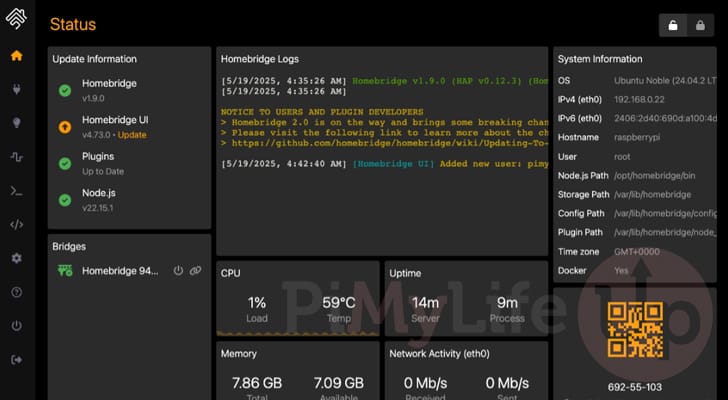Click the Restart power icon in the sidebar

pyautogui.click(x=17, y=326)
